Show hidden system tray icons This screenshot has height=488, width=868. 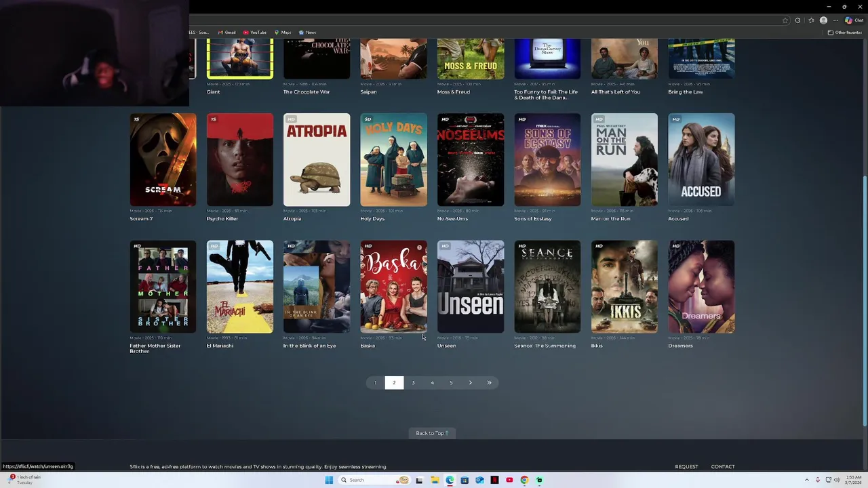tap(806, 480)
